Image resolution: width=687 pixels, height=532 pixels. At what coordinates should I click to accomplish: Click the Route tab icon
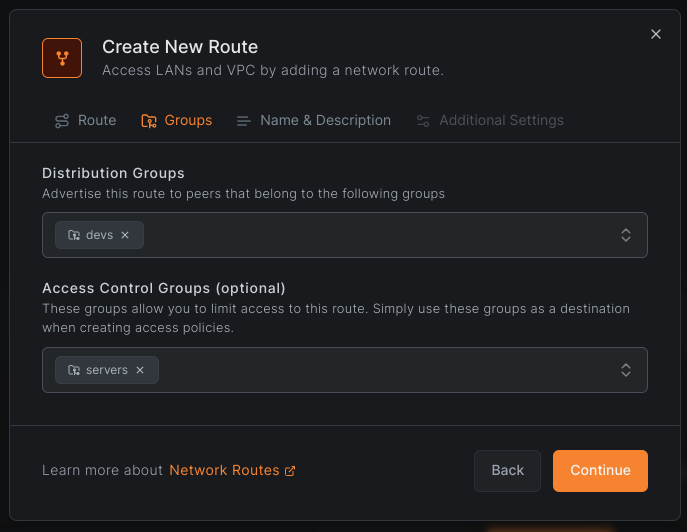[x=62, y=121]
